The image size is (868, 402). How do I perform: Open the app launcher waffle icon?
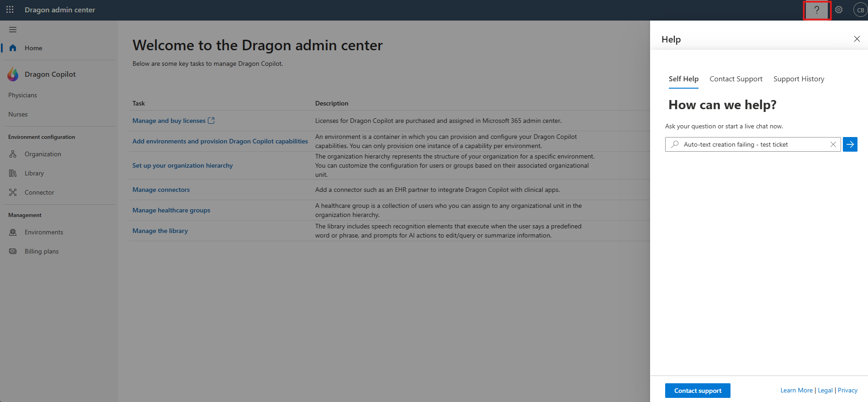pos(10,10)
